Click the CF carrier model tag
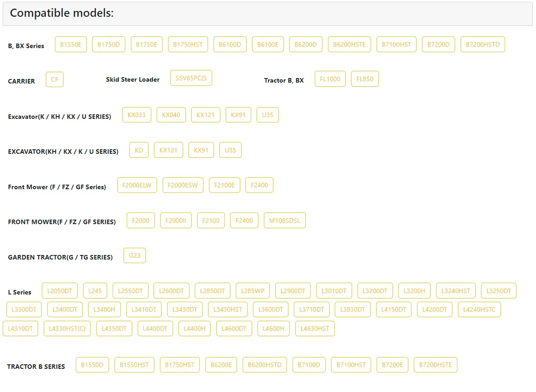 coord(55,79)
